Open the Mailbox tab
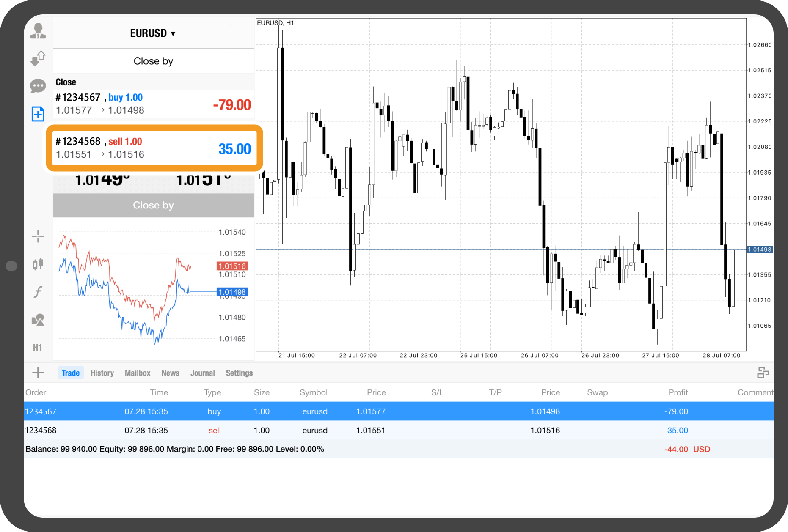The image size is (788, 532). coord(138,373)
